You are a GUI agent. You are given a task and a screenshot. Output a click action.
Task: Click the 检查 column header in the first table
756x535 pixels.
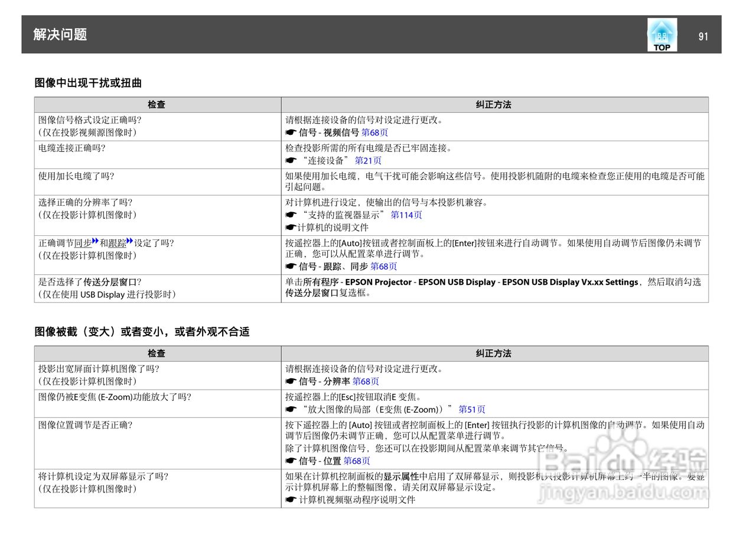click(x=157, y=105)
